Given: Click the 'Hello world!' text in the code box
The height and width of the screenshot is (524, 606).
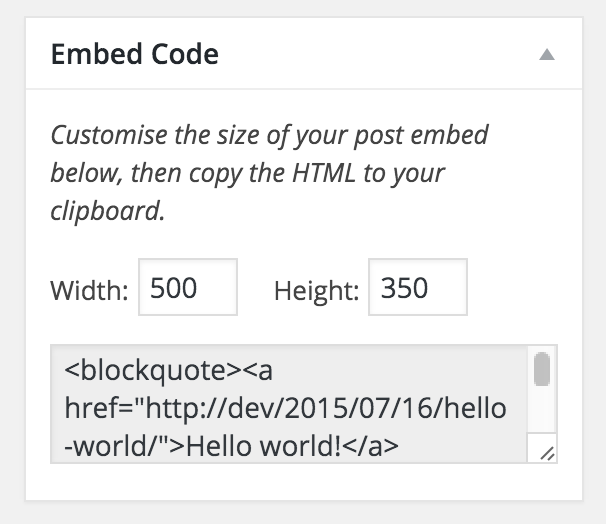Looking at the screenshot, I should point(264,446).
